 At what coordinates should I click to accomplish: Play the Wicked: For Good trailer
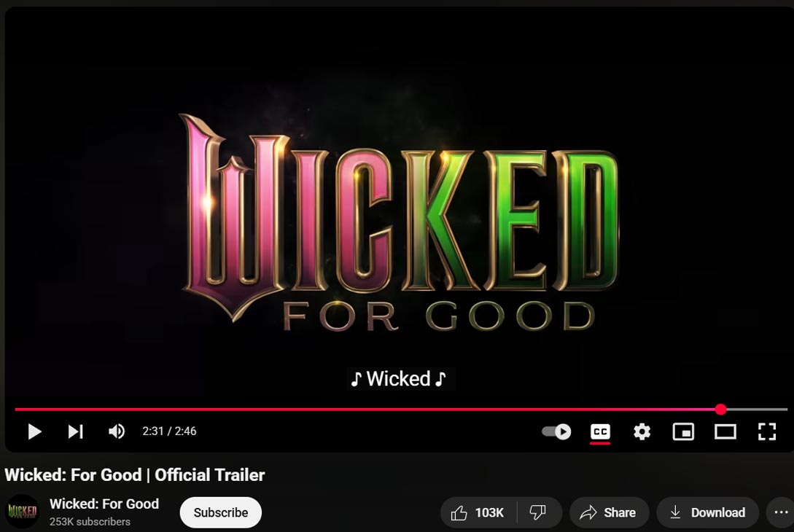point(34,431)
